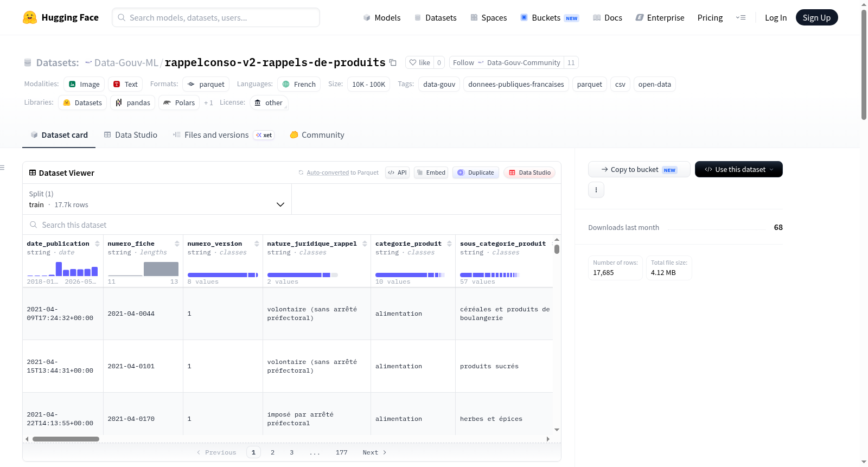
Task: Expand the +1 more libraries
Action: pyautogui.click(x=208, y=103)
